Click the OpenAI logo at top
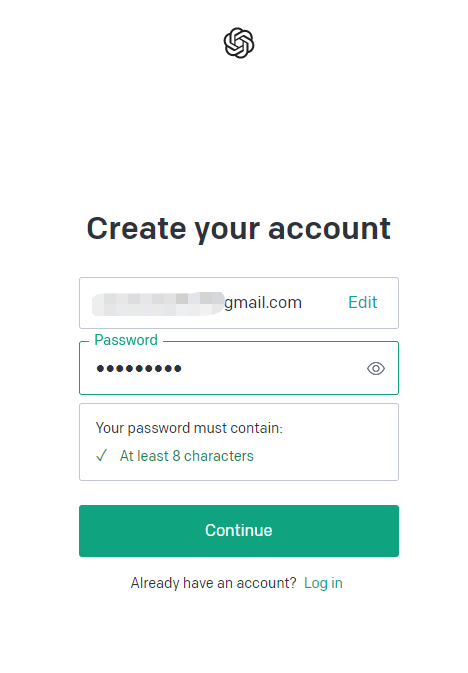 pos(239,43)
